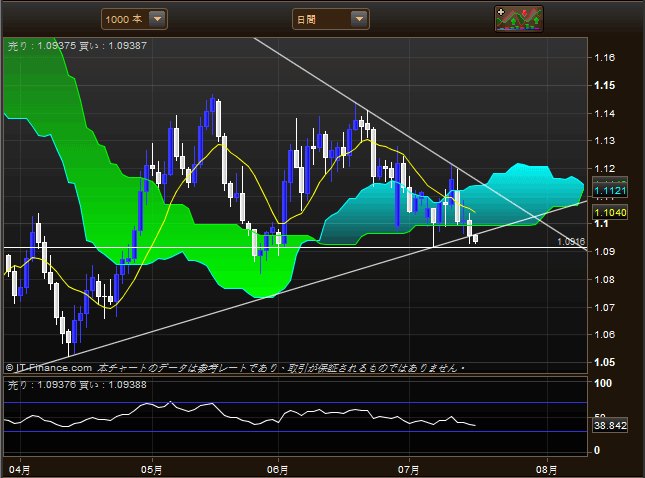Screen dimensions: 645x478
Task: Click the 04月 date axis label
Action: coord(19,469)
